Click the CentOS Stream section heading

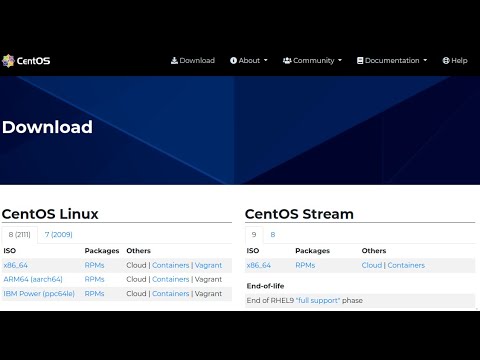(x=299, y=214)
